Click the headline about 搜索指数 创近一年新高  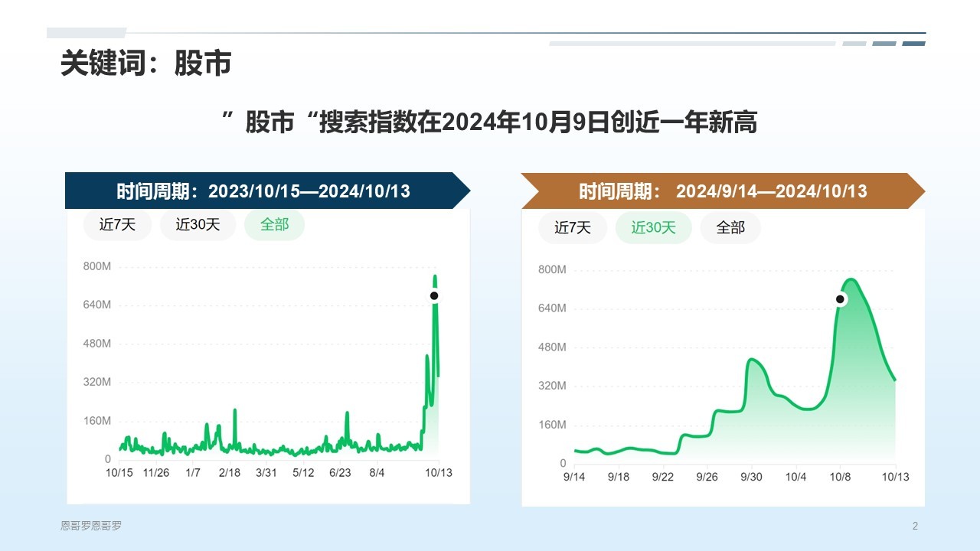[x=490, y=122]
